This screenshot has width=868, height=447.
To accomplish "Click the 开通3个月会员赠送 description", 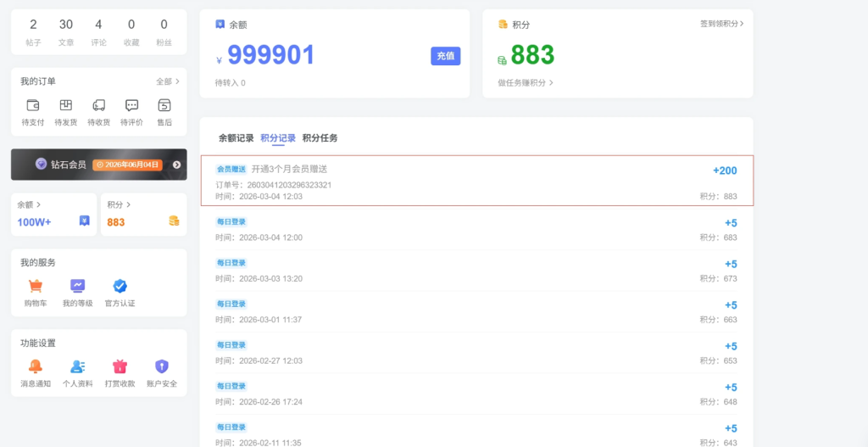I will 290,170.
